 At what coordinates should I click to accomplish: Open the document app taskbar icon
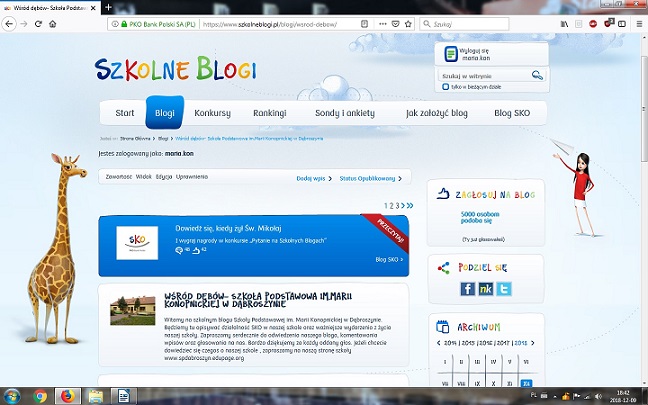[x=124, y=396]
